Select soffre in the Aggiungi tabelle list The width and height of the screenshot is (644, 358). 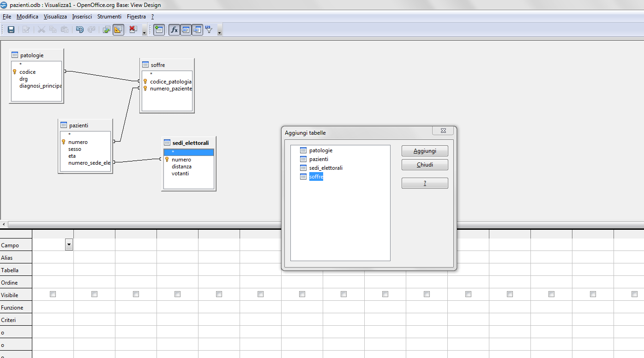point(316,177)
